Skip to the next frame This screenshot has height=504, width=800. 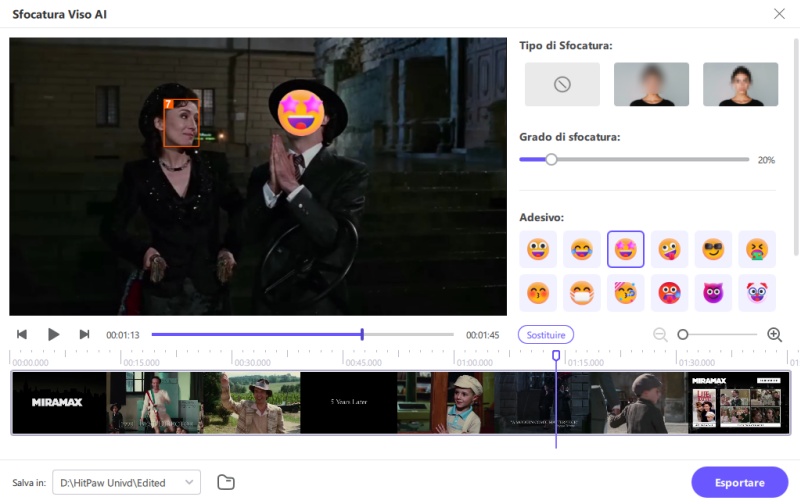[x=84, y=335]
